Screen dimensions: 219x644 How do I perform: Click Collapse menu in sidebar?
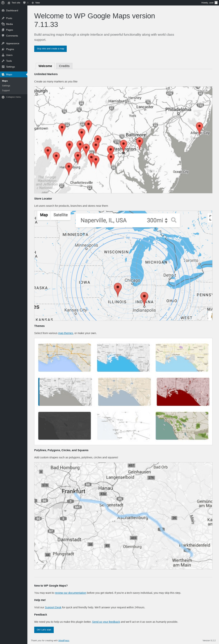click(14, 97)
